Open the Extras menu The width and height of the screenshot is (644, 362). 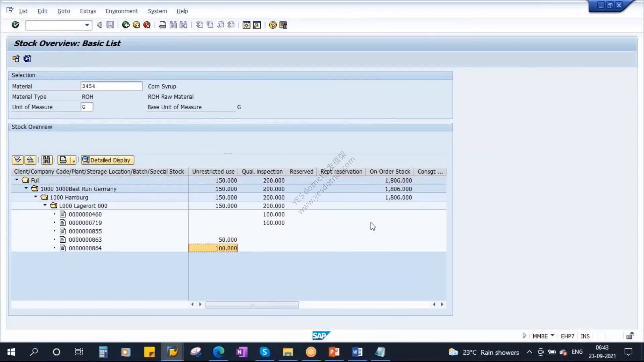(x=88, y=11)
